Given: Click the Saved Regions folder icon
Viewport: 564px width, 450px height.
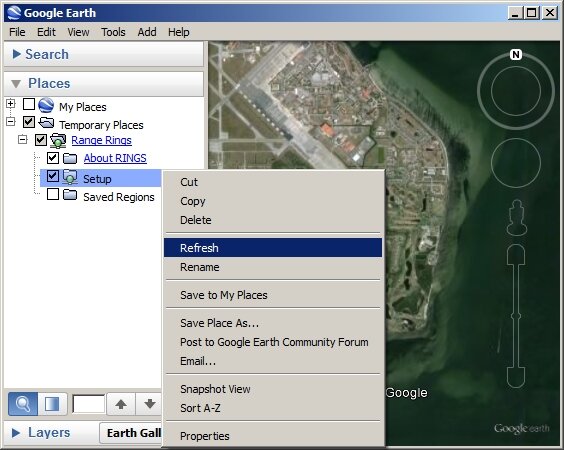Looking at the screenshot, I should pos(70,195).
